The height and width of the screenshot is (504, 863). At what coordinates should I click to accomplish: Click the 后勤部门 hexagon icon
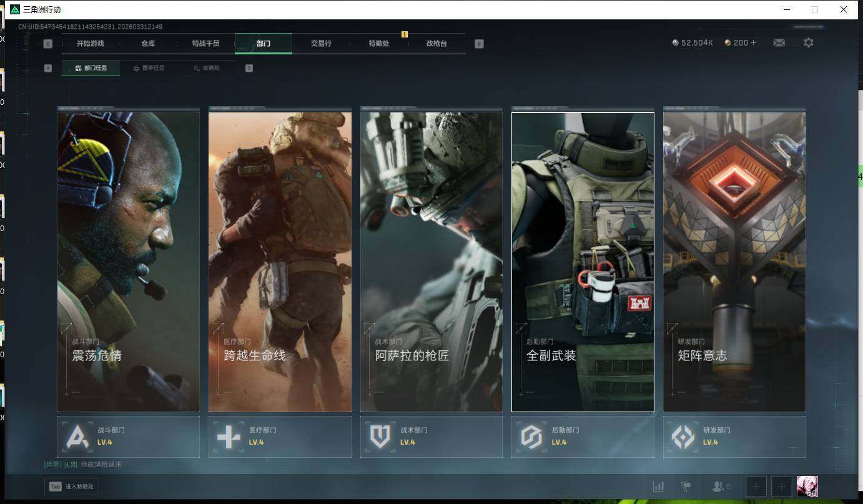(x=531, y=437)
